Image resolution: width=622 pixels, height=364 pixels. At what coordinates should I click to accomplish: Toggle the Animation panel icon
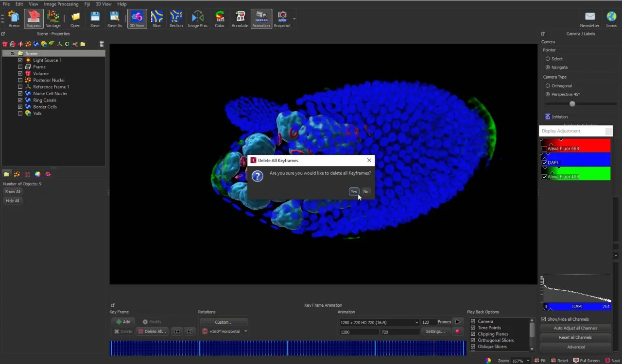[x=261, y=19]
